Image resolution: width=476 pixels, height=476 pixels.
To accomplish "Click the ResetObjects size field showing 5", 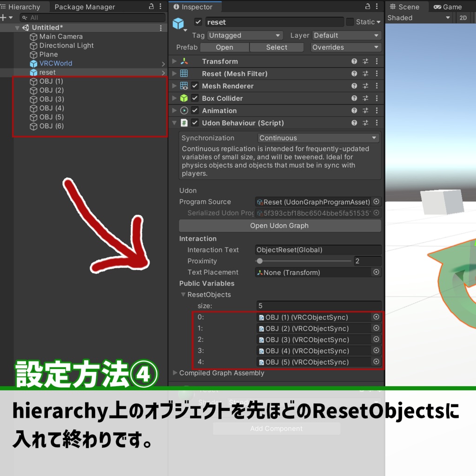I will 319,306.
